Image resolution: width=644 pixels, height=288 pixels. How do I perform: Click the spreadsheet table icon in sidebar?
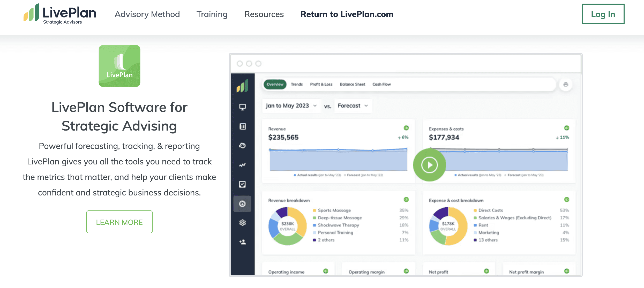click(x=242, y=126)
